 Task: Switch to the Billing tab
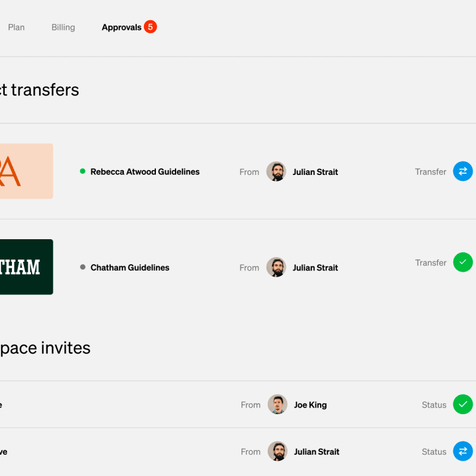[63, 27]
